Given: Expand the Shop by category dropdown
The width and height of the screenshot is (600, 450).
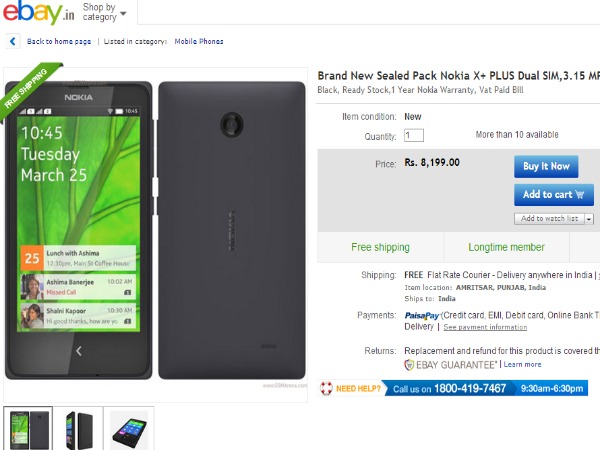Looking at the screenshot, I should coord(104,12).
